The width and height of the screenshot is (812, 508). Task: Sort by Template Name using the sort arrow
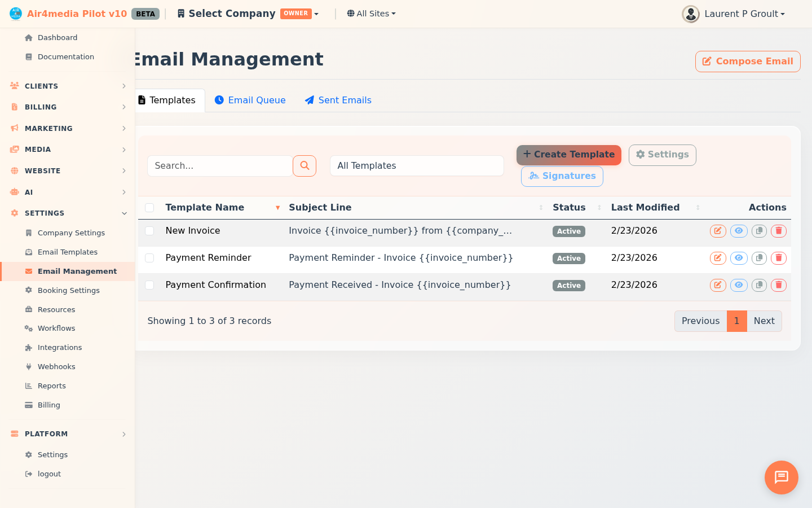[x=277, y=207]
